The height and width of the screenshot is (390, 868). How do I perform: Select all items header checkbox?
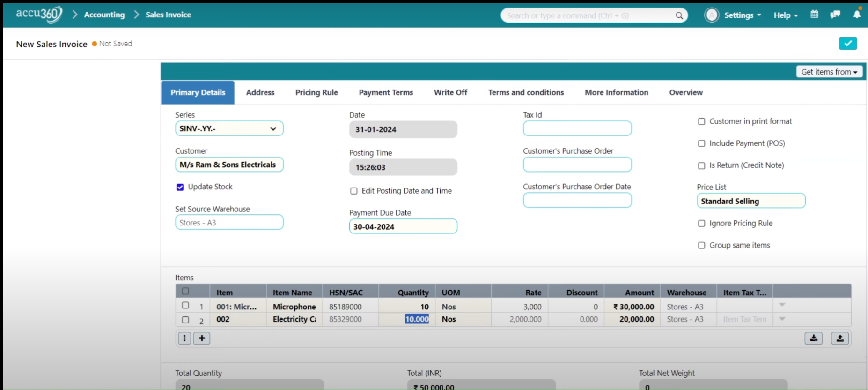[x=185, y=291]
